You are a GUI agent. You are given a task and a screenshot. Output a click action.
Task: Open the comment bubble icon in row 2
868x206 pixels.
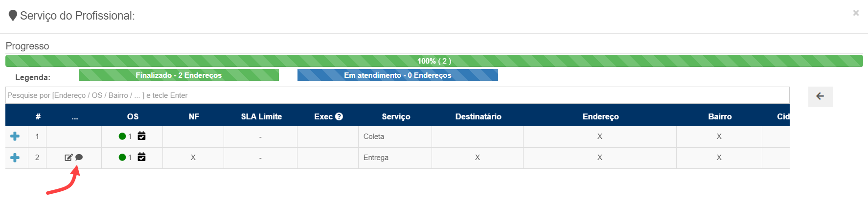(79, 157)
